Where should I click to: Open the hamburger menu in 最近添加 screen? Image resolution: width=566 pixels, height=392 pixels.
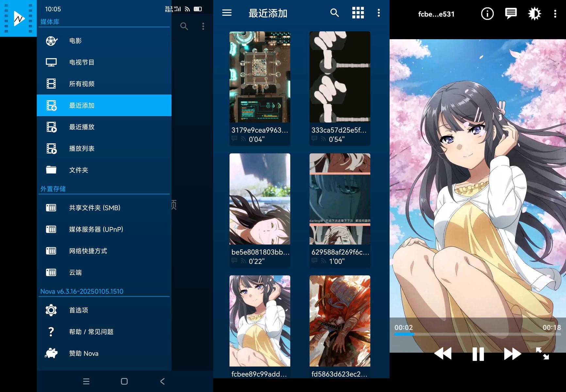click(x=227, y=13)
